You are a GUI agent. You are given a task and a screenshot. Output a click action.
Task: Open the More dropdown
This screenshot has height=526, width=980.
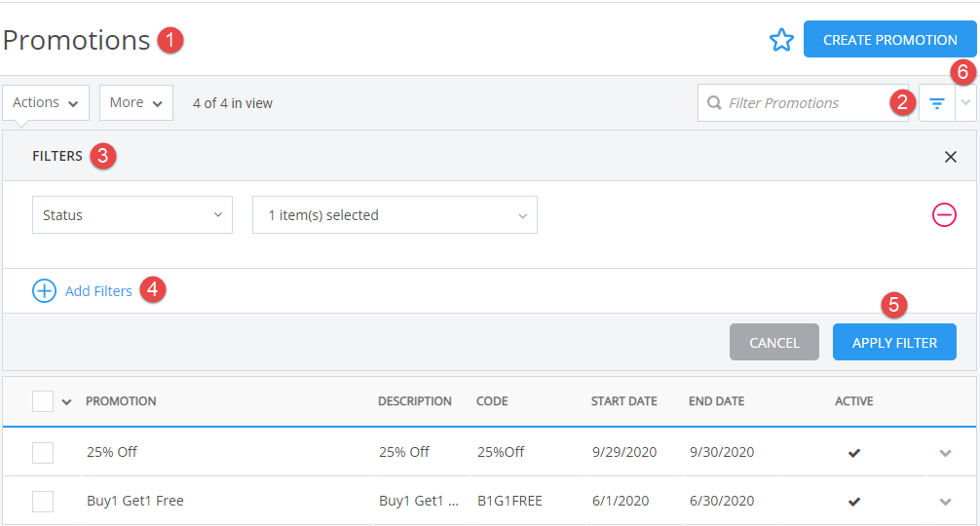(136, 102)
